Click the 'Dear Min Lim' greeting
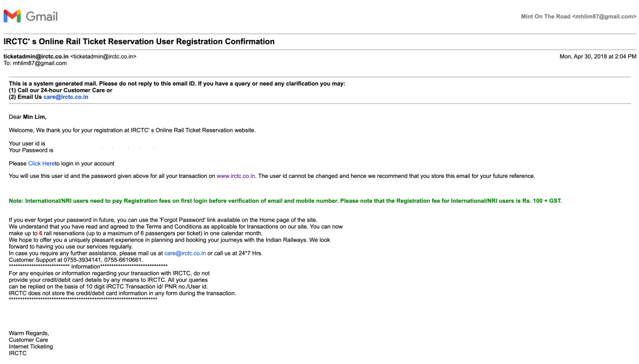This screenshot has width=639, height=364. click(x=27, y=117)
